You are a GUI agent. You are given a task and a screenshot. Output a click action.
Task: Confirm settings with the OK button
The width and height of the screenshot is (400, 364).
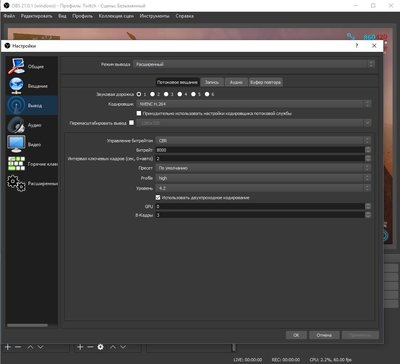296,335
